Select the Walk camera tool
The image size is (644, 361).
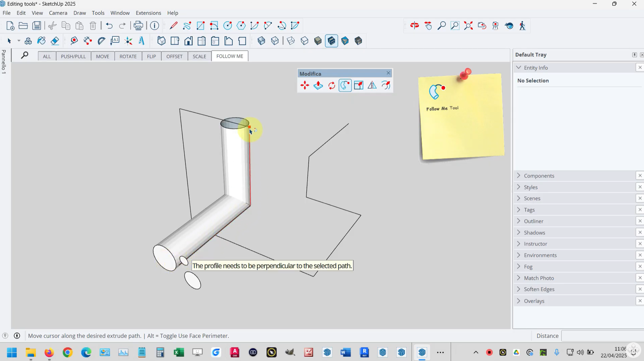[x=522, y=26]
